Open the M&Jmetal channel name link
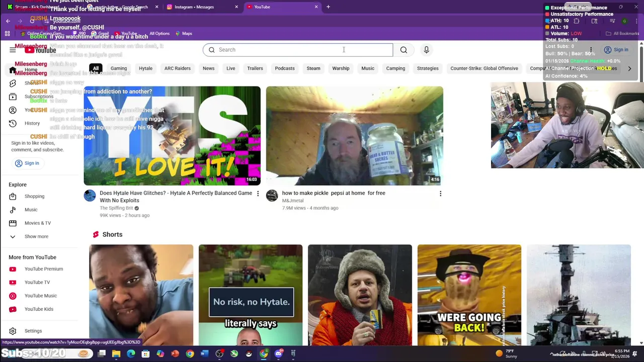Image resolution: width=644 pixels, height=362 pixels. click(293, 201)
